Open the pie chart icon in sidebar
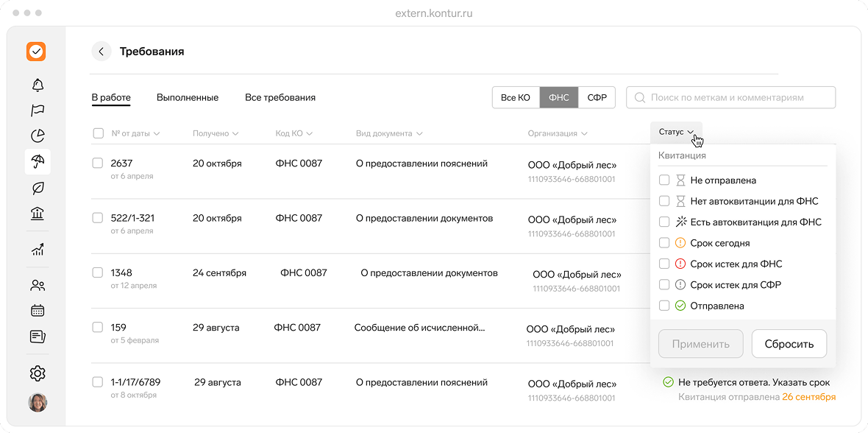 [x=38, y=135]
